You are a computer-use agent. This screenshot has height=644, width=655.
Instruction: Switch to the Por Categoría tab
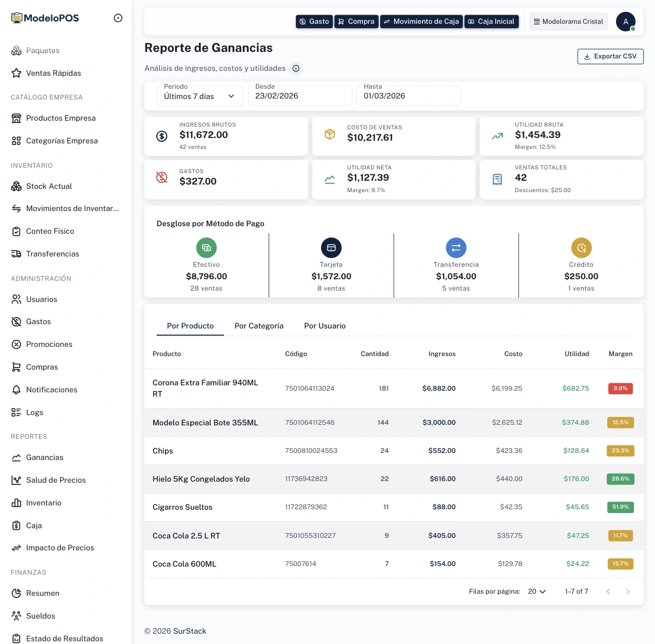(x=259, y=326)
